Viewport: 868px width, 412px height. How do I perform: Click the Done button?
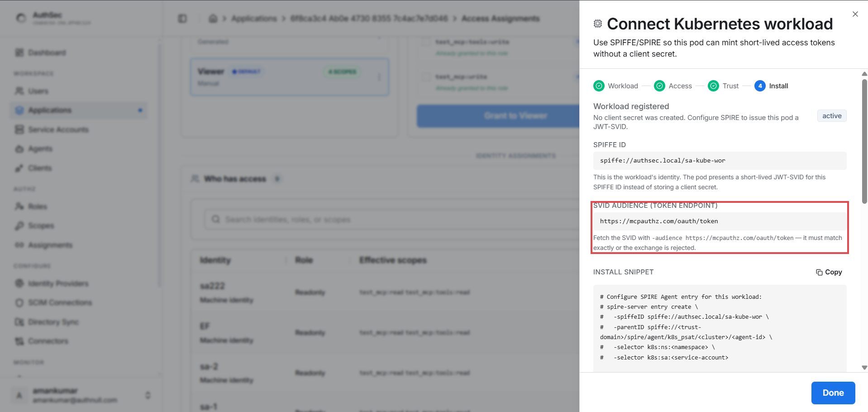point(833,393)
